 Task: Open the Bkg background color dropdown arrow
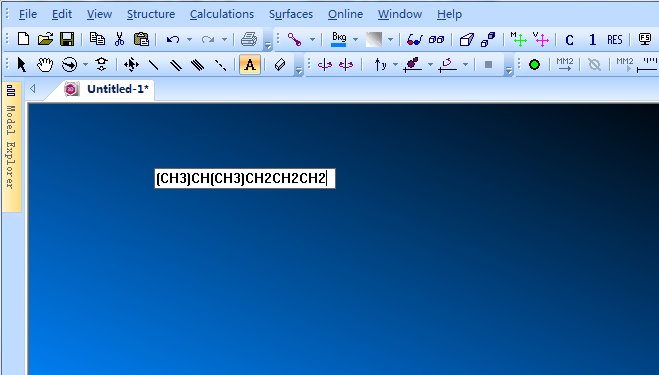356,40
